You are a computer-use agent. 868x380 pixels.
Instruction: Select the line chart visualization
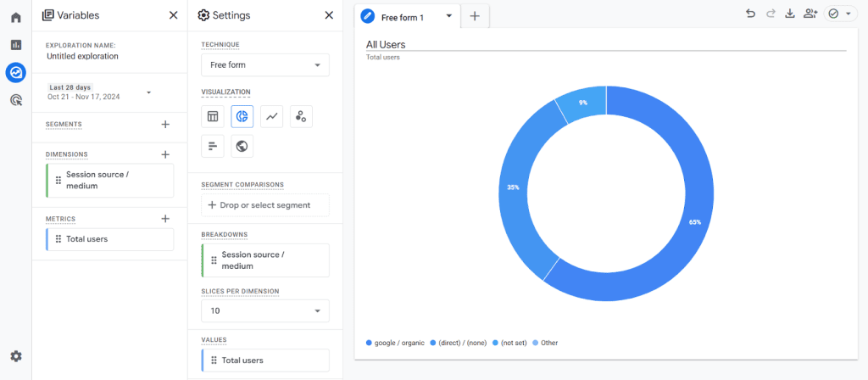click(x=271, y=117)
